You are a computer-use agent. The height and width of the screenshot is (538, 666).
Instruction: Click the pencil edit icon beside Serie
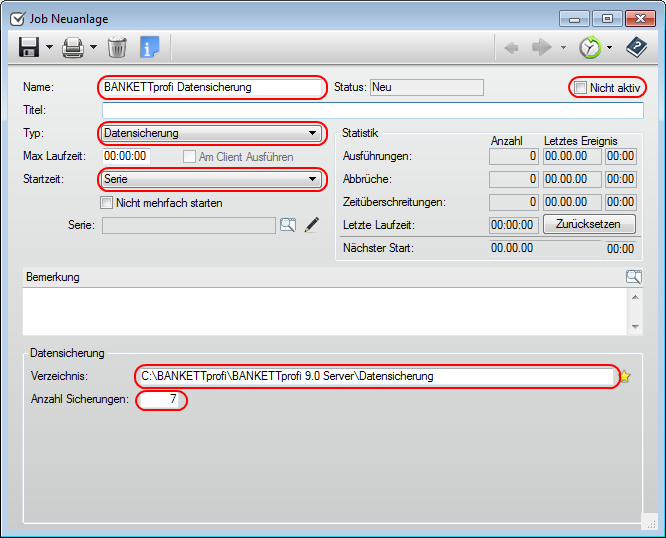311,225
